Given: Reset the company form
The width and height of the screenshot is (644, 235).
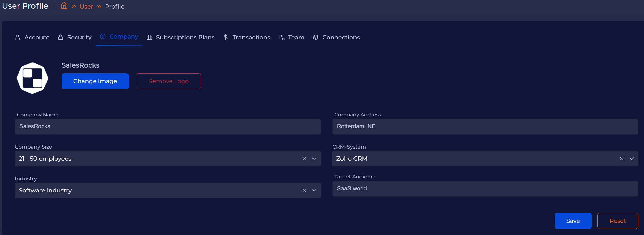Looking at the screenshot, I should pos(618,221).
